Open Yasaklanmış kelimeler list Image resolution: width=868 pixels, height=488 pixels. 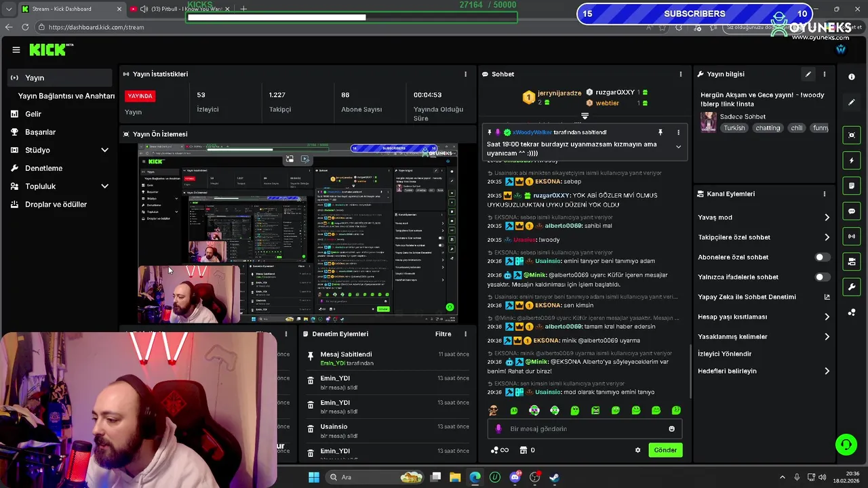(764, 336)
